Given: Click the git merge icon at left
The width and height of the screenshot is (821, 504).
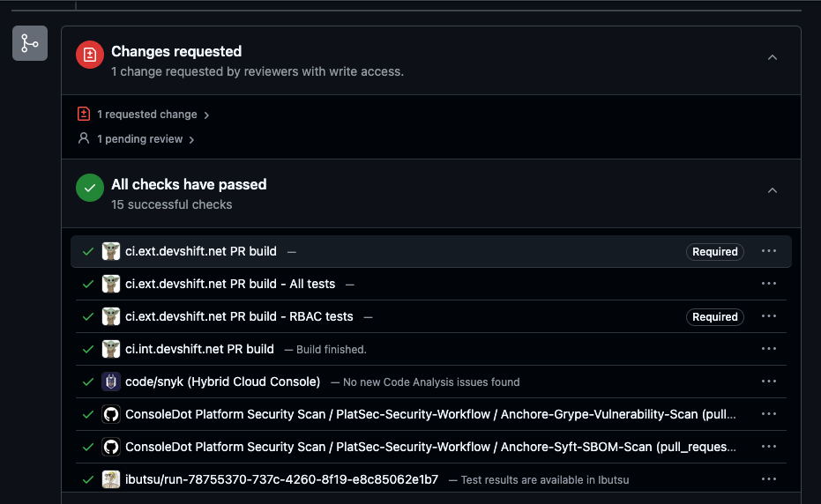Looking at the screenshot, I should [x=29, y=43].
